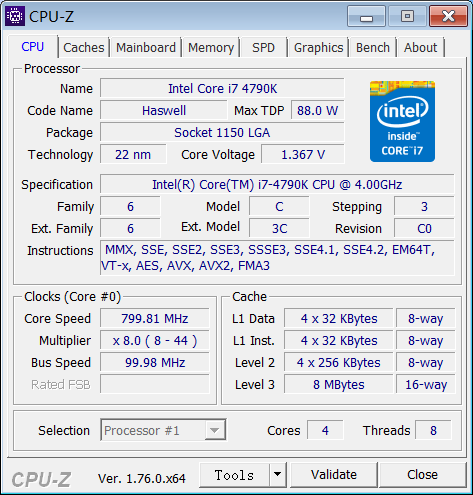
Task: Close CPU-Z with the red X
Action: (448, 16)
